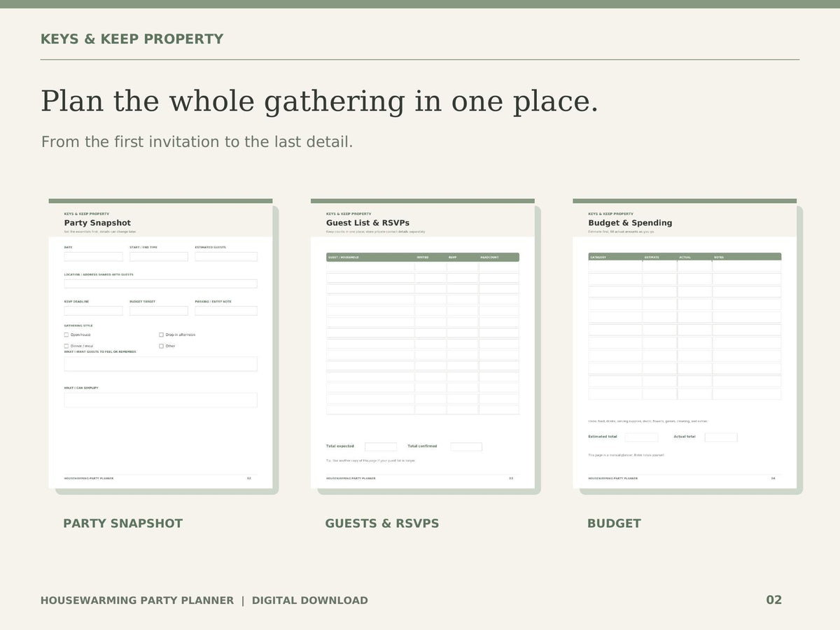Click 'DIGITAL DOWNLOAD' in the slide footer
This screenshot has width=840, height=630.
(x=309, y=601)
